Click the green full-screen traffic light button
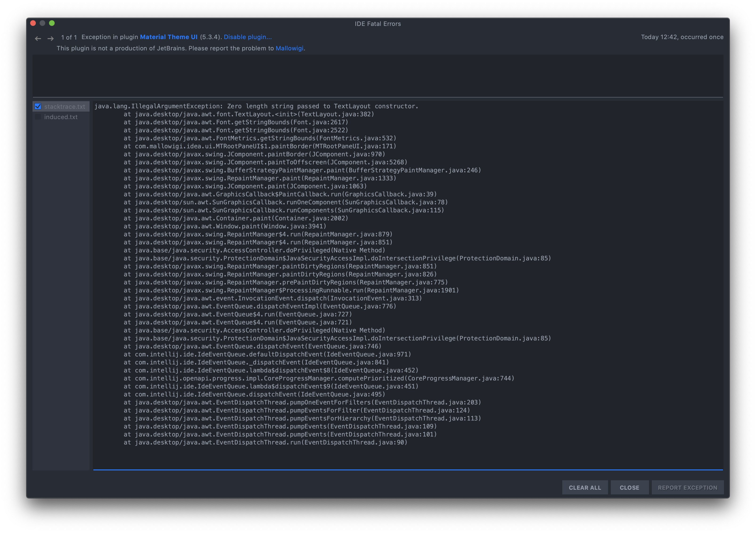 [x=52, y=23]
